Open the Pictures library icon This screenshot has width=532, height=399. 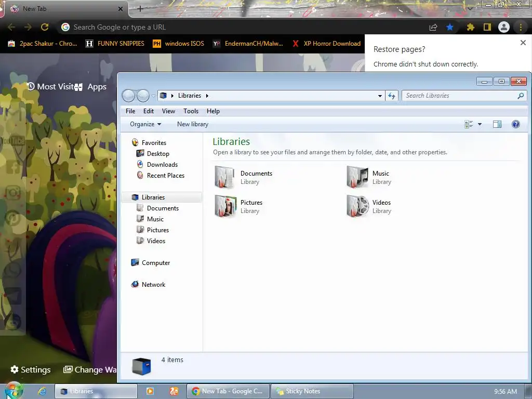coord(225,206)
